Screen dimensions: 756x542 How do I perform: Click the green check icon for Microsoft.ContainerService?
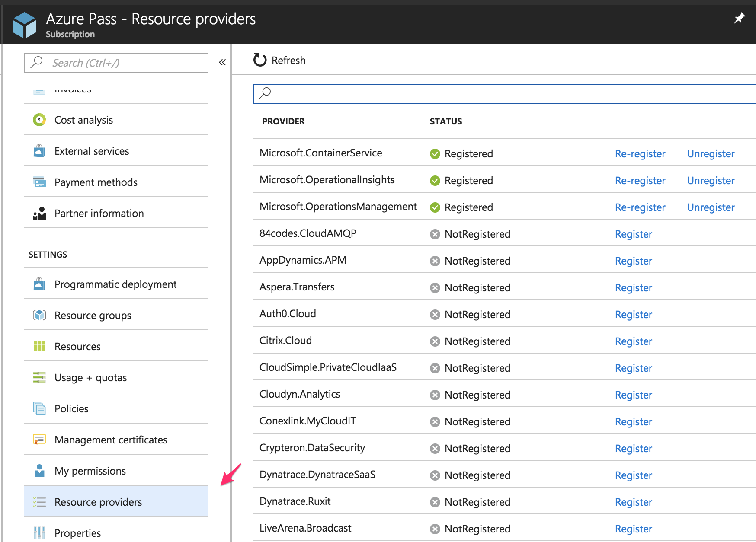click(x=435, y=154)
